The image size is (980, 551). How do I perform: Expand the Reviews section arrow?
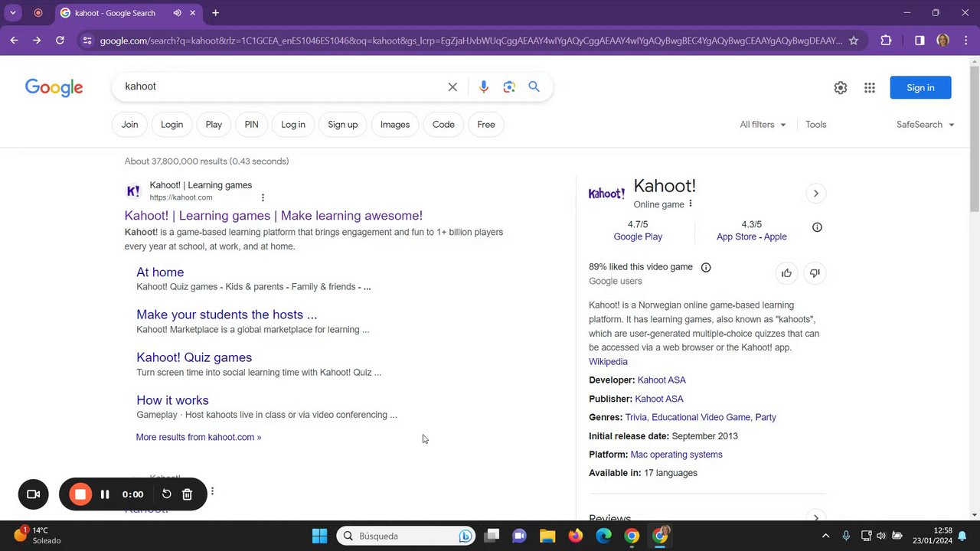pos(815,517)
